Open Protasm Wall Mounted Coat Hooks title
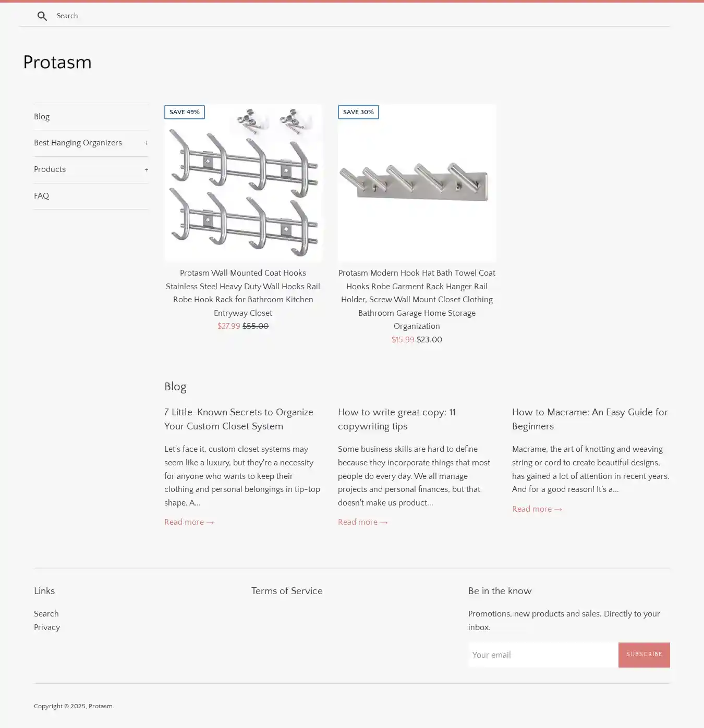704x728 pixels. tap(243, 293)
